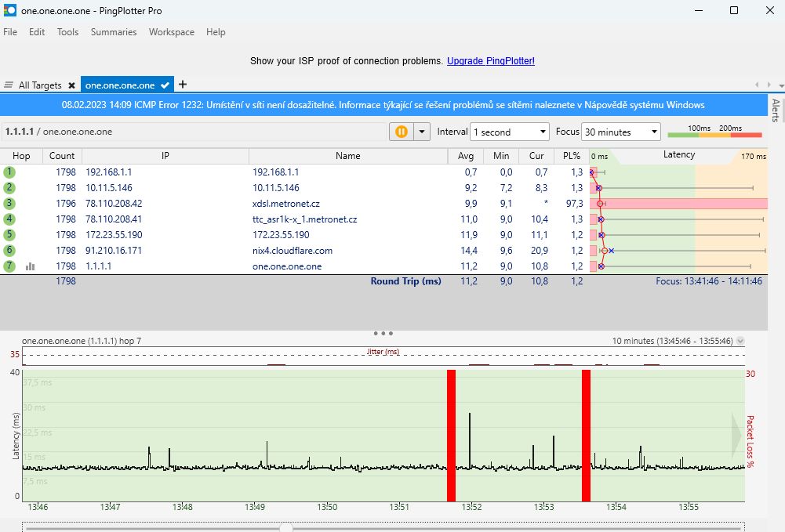Open the Summaries menu
The width and height of the screenshot is (785, 532).
point(114,32)
